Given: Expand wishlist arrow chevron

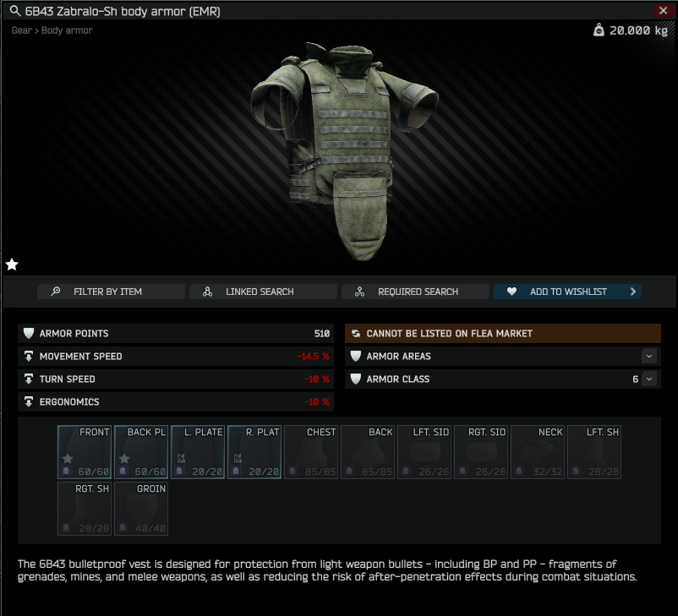Looking at the screenshot, I should (x=633, y=292).
